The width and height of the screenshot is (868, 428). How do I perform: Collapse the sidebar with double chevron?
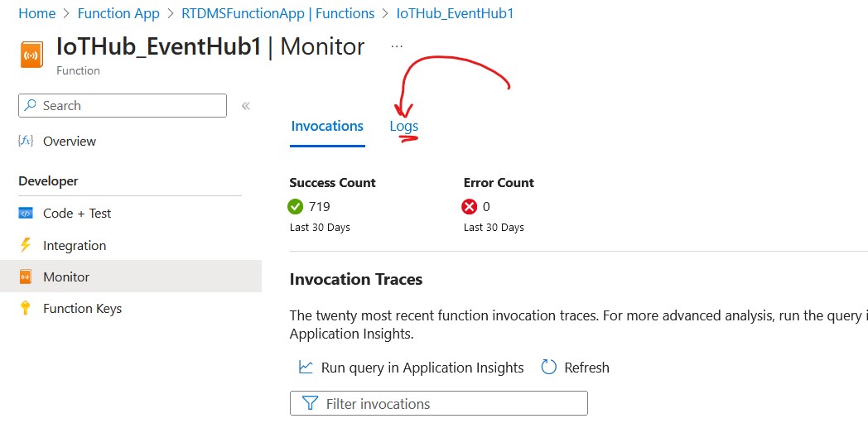(x=246, y=106)
